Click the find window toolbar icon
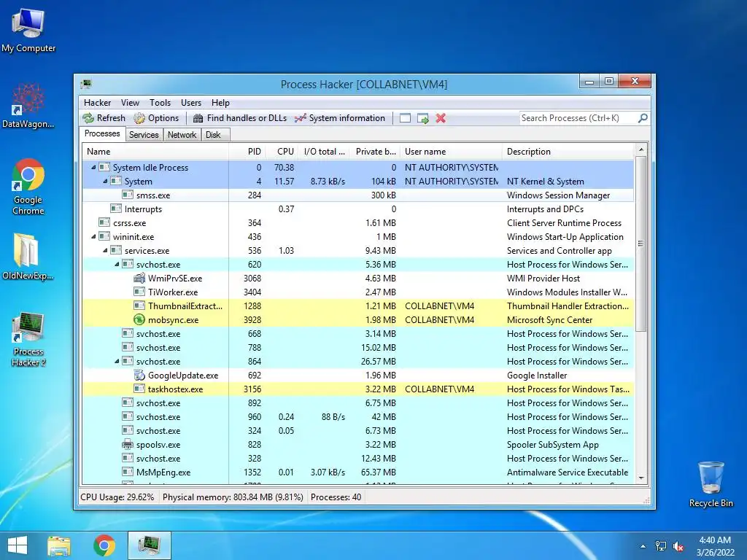This screenshot has height=560, width=747. point(405,118)
